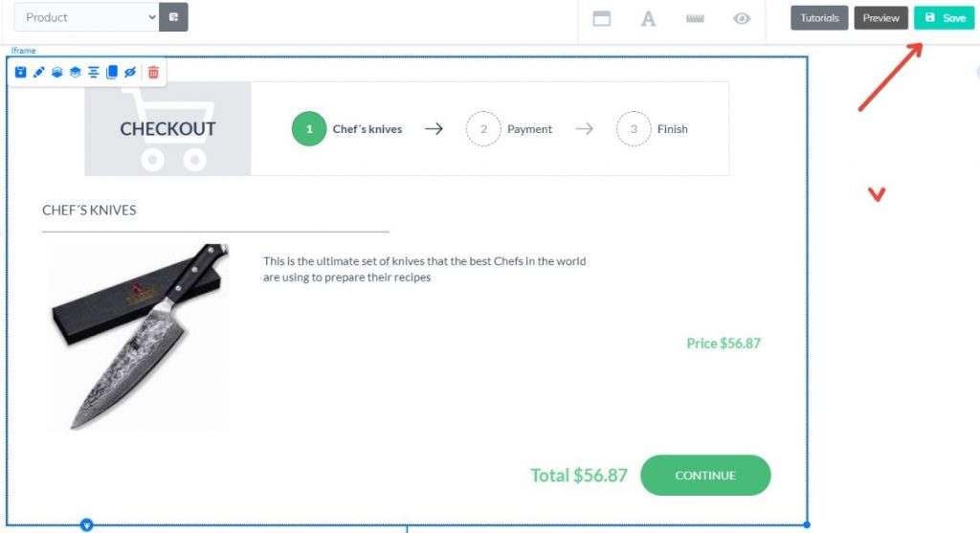The width and height of the screenshot is (980, 533).
Task: Click the bottom-right corner resize handle
Action: 807,525
